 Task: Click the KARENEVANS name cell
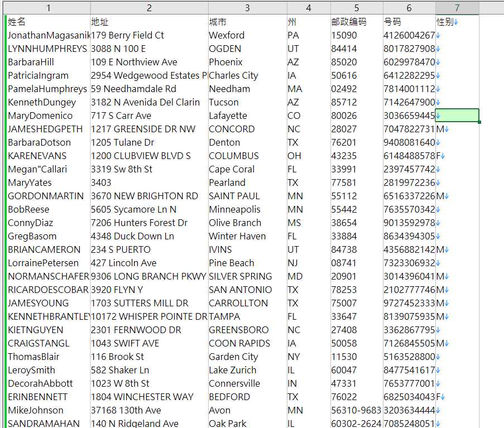48,156
